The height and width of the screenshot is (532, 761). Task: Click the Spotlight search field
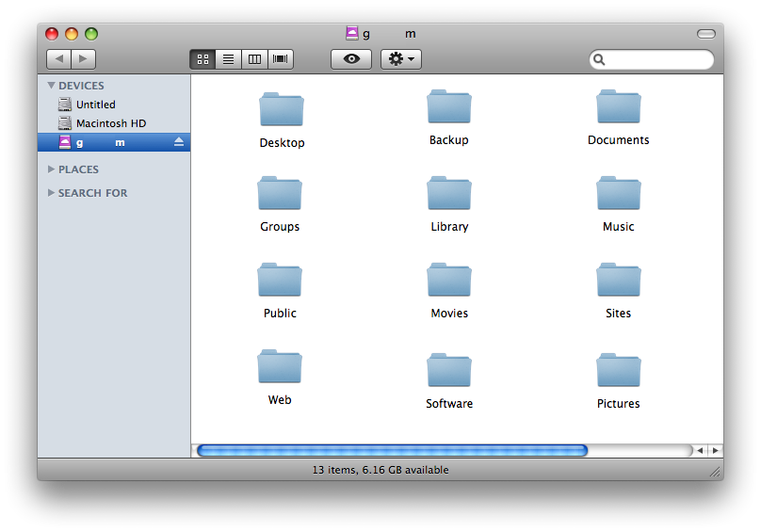657,59
